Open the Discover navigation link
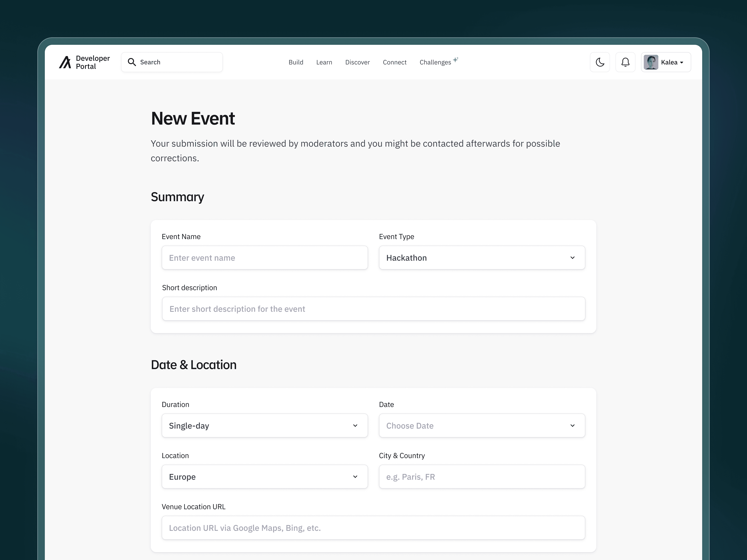Screen dimensions: 747x560 [x=357, y=62]
